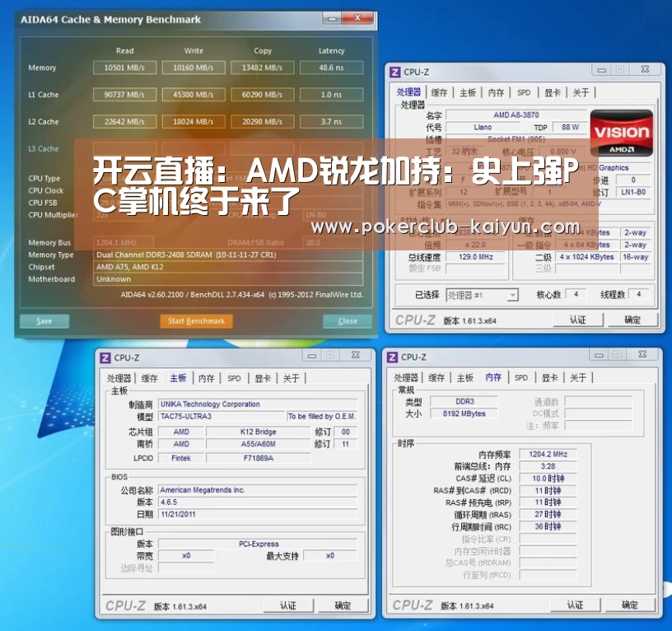Image resolution: width=672 pixels, height=631 pixels.
Task: Click Memory Latency value 48.6 ns
Action: click(x=331, y=68)
